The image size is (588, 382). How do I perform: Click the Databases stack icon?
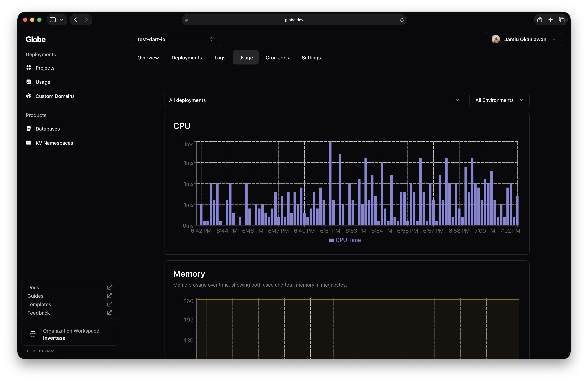coord(29,129)
